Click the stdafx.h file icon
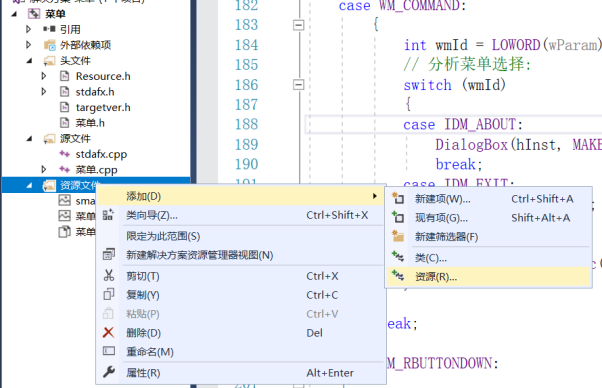This screenshot has width=602, height=388. click(x=64, y=92)
